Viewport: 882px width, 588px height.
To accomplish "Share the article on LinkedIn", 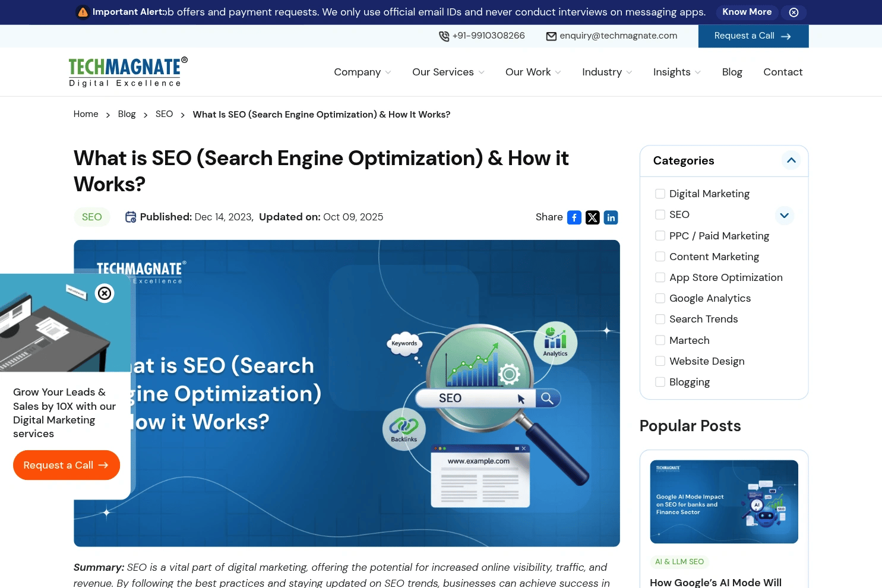I will 611,217.
